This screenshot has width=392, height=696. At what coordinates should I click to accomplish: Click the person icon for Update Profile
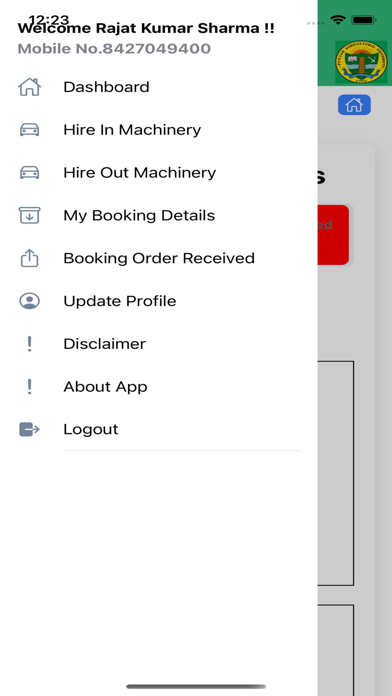coord(29,301)
